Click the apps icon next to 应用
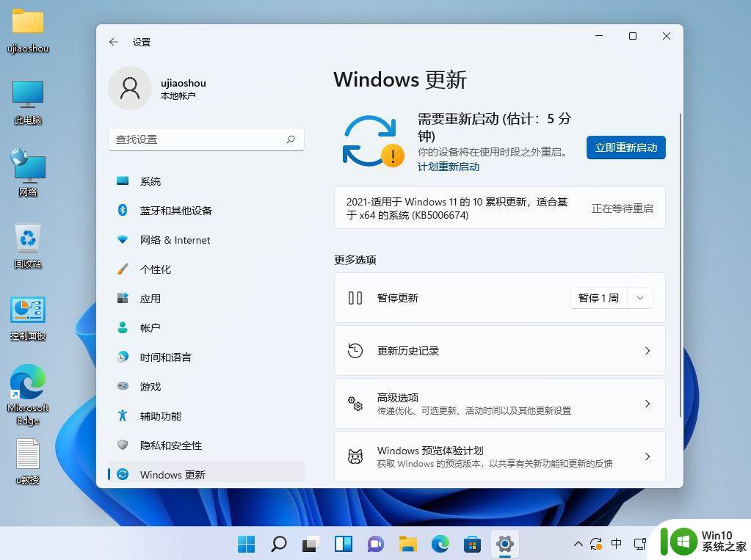751x560 pixels. [x=123, y=298]
